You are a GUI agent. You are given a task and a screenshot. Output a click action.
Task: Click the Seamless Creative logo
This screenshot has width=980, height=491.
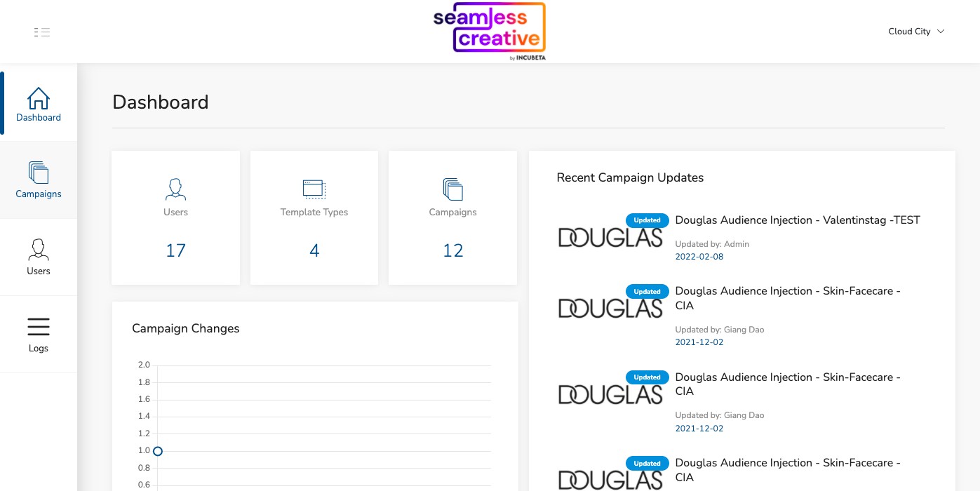click(x=489, y=31)
